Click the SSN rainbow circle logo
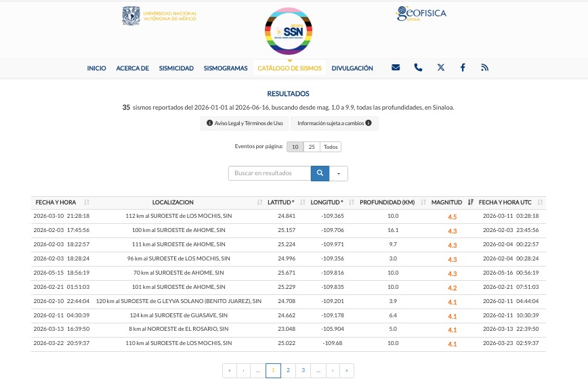Viewport: 588px width, 387px height. [x=289, y=31]
